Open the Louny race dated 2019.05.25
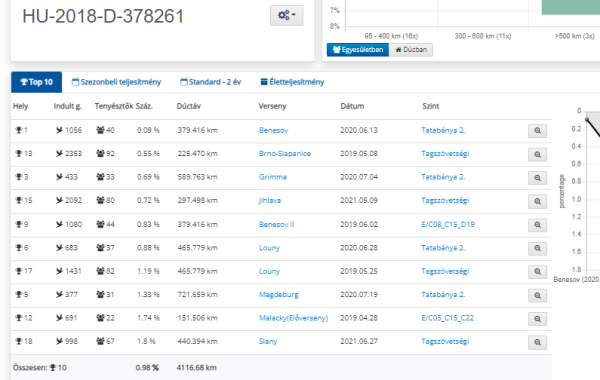This screenshot has width=600, height=380. (269, 271)
